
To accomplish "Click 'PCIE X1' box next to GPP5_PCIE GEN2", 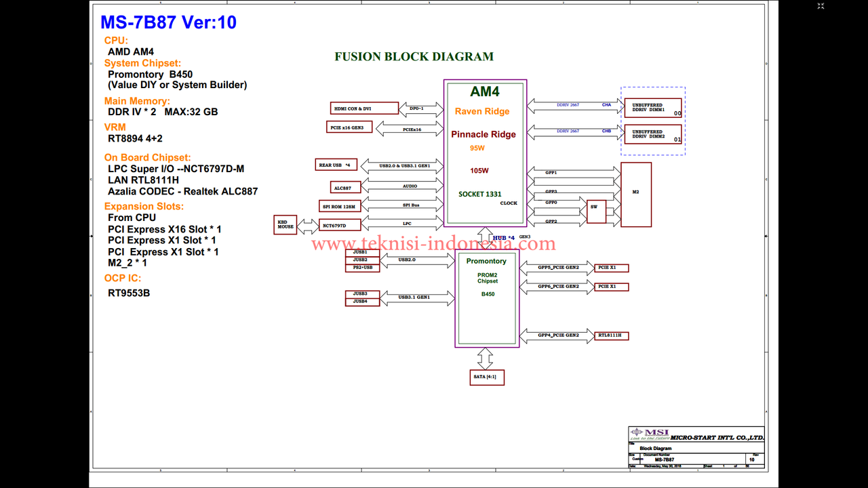I will click(611, 268).
